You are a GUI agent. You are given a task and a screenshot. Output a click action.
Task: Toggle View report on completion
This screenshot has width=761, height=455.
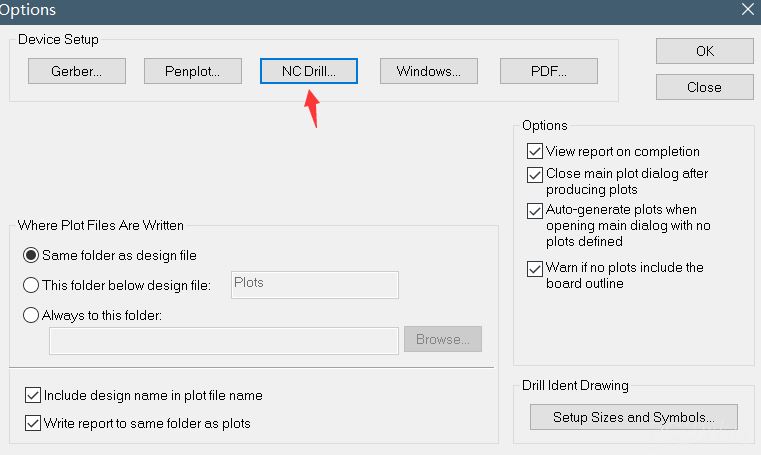pos(535,151)
